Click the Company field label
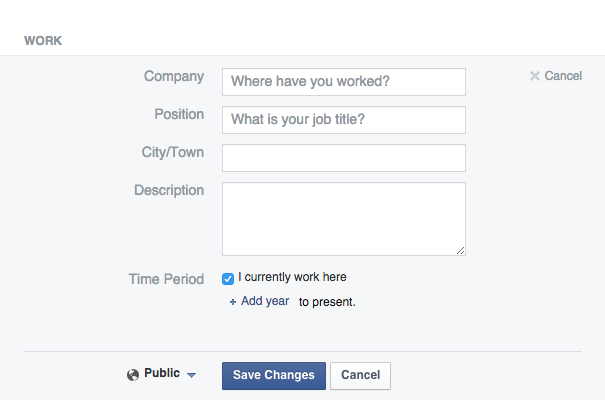The height and width of the screenshot is (400, 605). [x=174, y=76]
